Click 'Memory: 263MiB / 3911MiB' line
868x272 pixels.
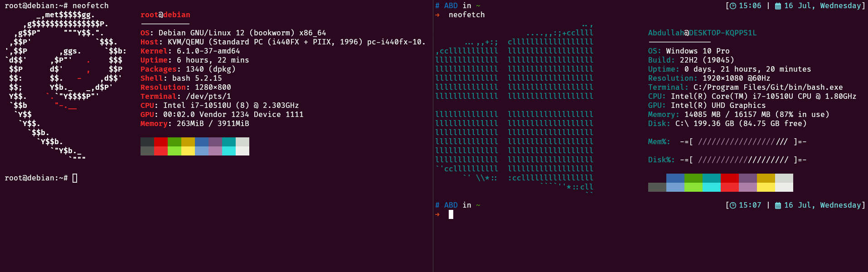[x=194, y=124]
